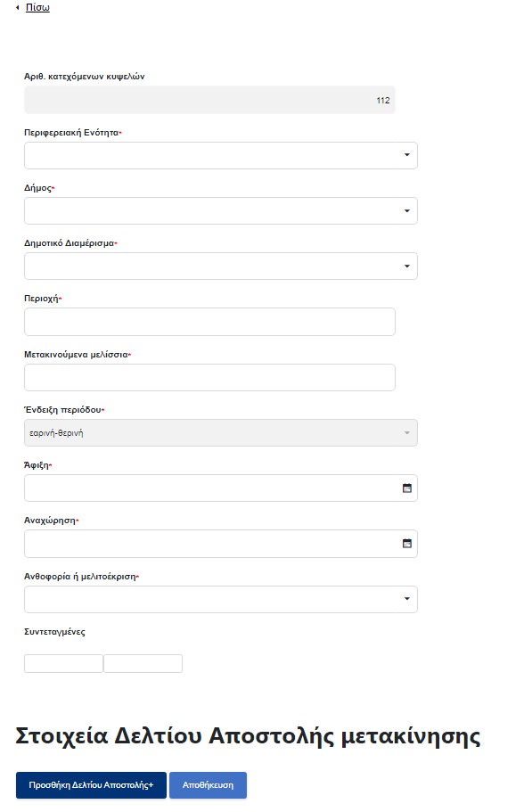Click Προσθήκη Δελτίου Αποστολής+ button
This screenshot has width=532, height=812.
point(91,785)
